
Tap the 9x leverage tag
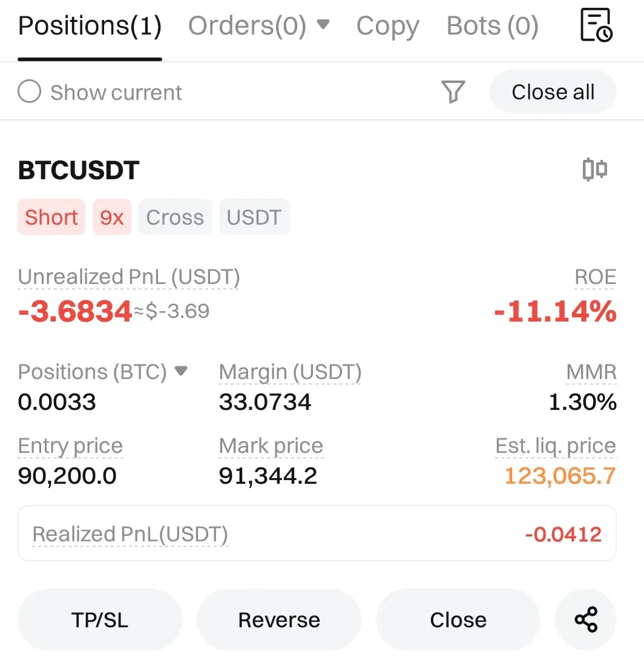112,217
